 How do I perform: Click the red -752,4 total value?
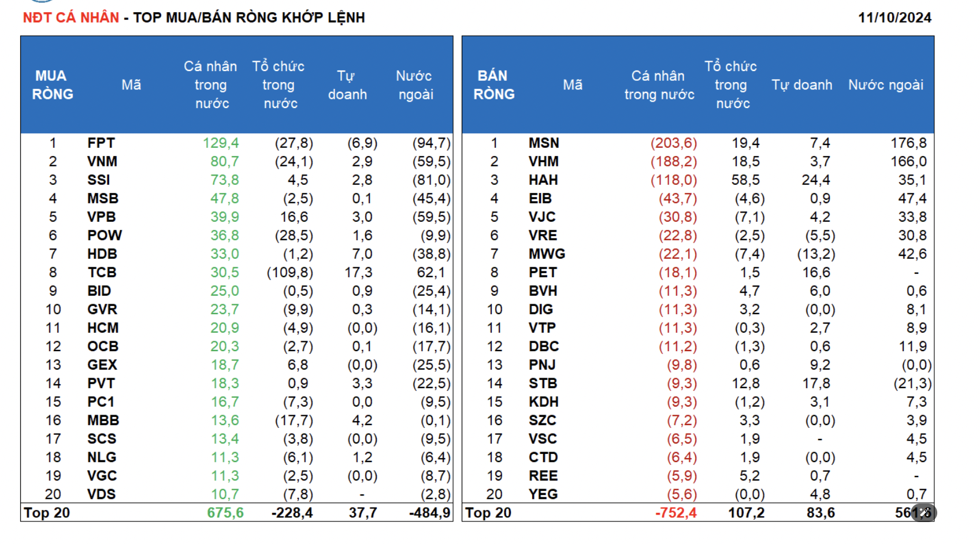[x=675, y=513]
